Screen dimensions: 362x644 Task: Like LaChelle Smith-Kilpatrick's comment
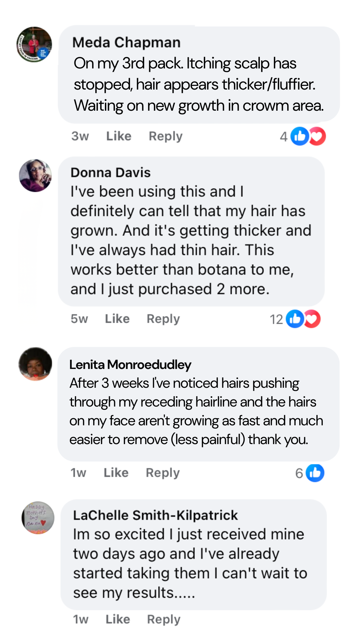coord(118,619)
